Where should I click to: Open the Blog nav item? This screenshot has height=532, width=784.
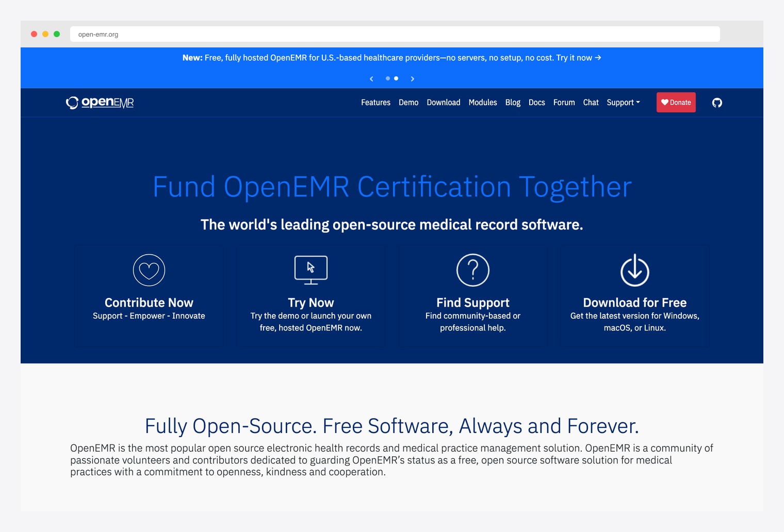point(513,103)
